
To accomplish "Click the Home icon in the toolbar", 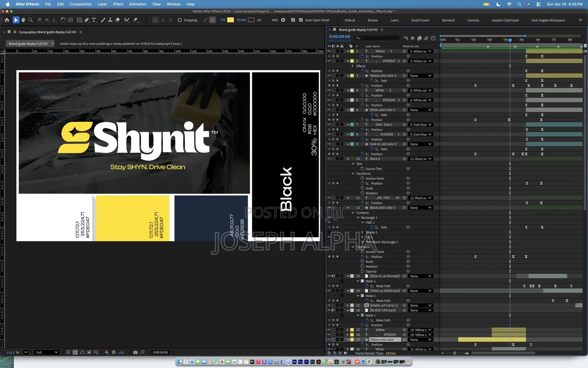I will pyautogui.click(x=7, y=20).
